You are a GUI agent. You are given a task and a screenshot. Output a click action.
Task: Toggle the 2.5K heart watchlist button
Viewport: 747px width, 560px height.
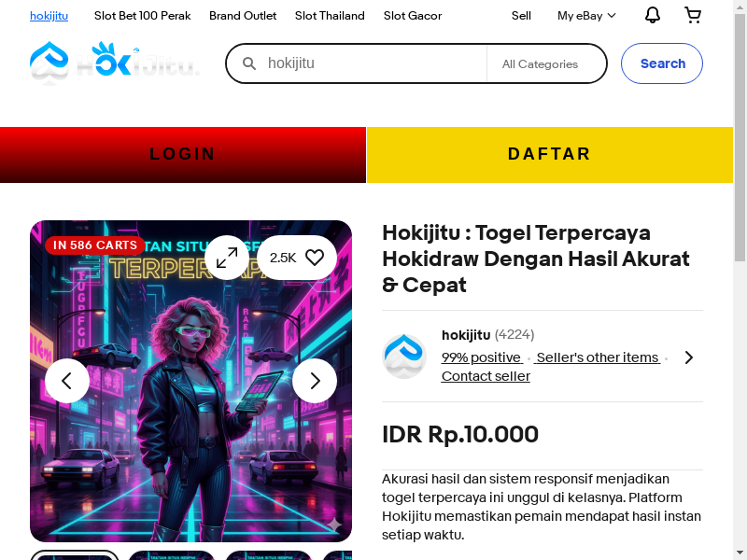(x=297, y=258)
